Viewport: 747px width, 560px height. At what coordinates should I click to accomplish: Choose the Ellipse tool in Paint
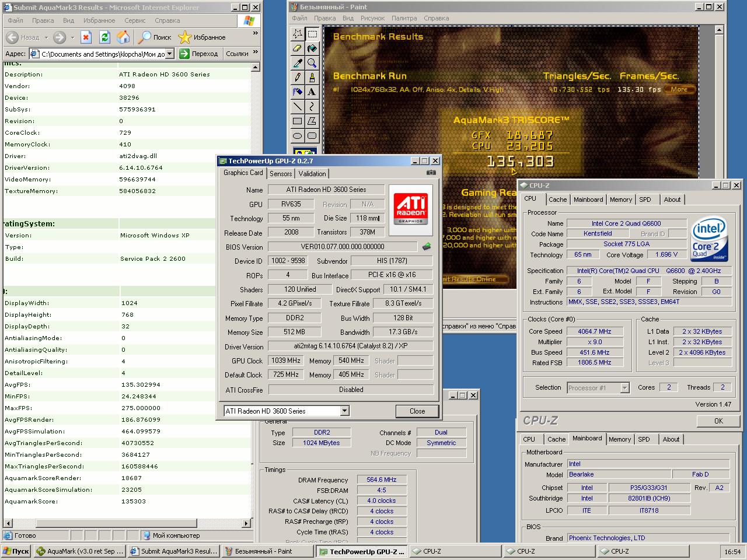pyautogui.click(x=298, y=135)
